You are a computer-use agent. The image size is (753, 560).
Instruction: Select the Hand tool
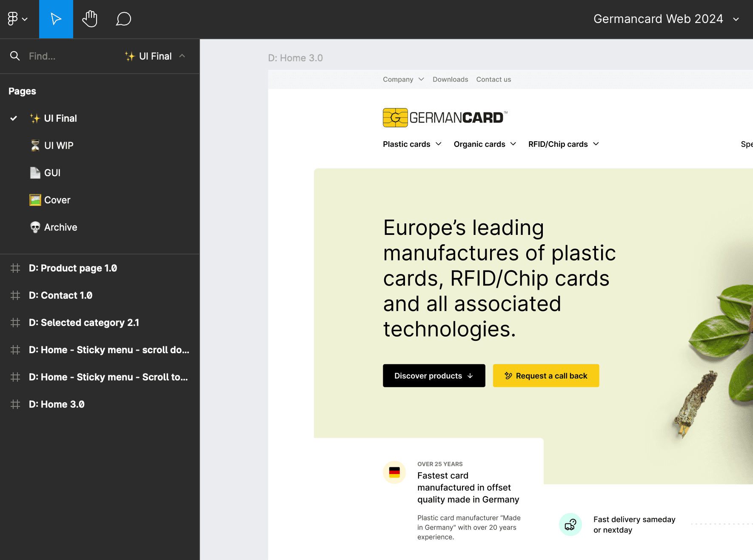coord(90,19)
